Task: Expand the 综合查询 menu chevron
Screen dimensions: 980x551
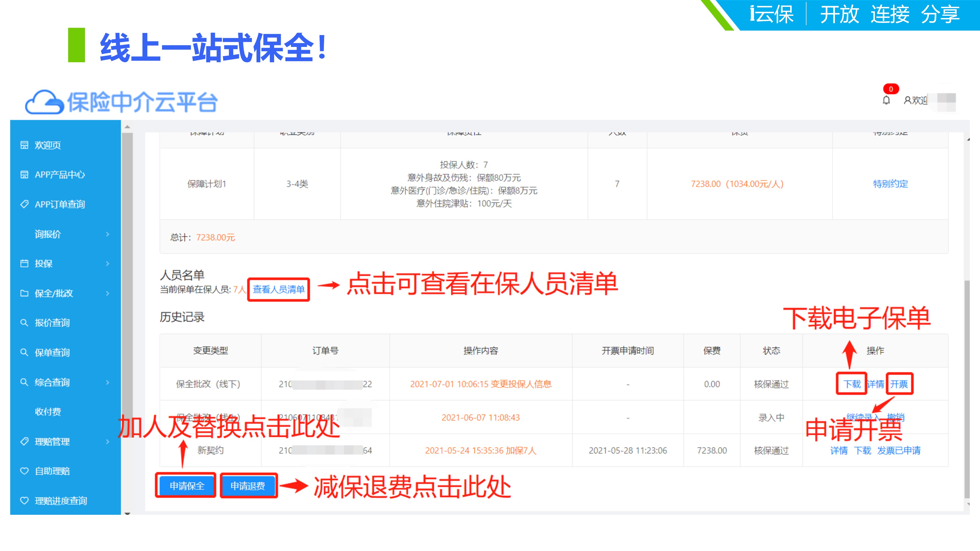Action: tap(108, 382)
